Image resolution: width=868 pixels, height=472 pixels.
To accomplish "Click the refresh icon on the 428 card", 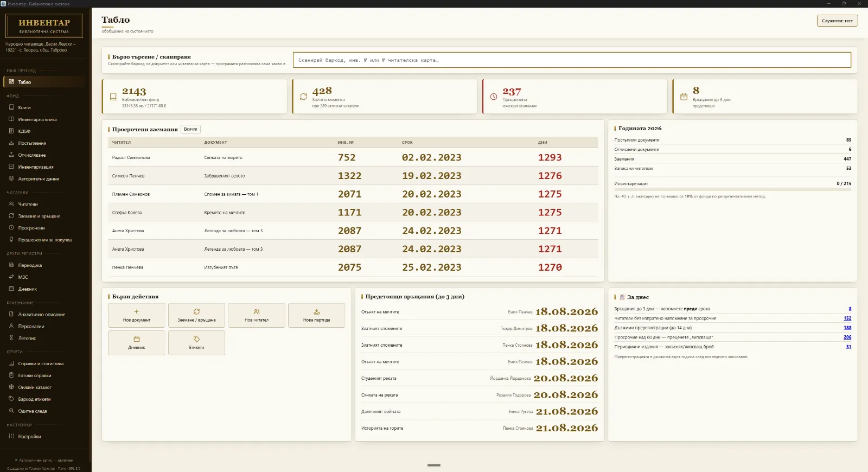I will click(x=303, y=97).
